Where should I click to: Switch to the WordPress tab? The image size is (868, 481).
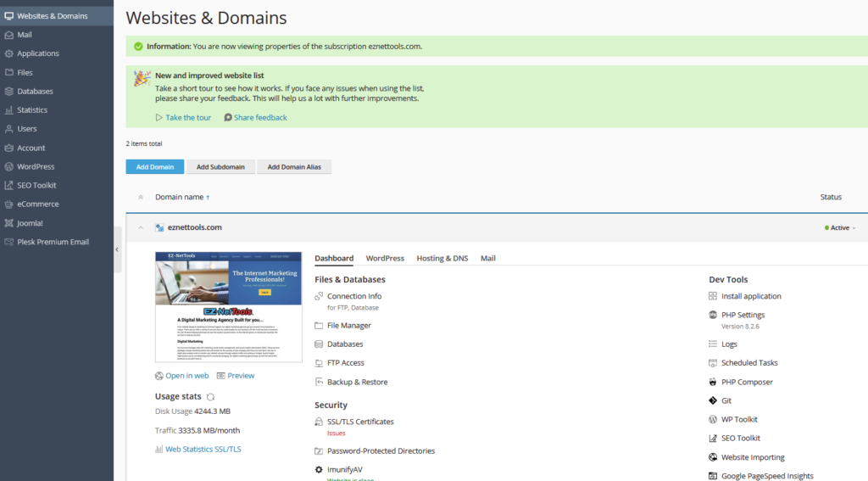click(385, 258)
